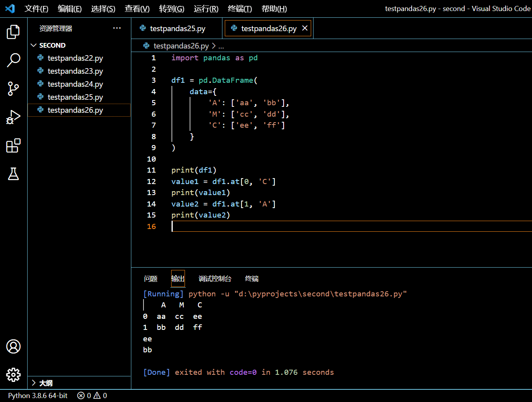Viewport: 532px width, 402px height.
Task: Click 'print(value2)' code line
Action: coord(200,215)
